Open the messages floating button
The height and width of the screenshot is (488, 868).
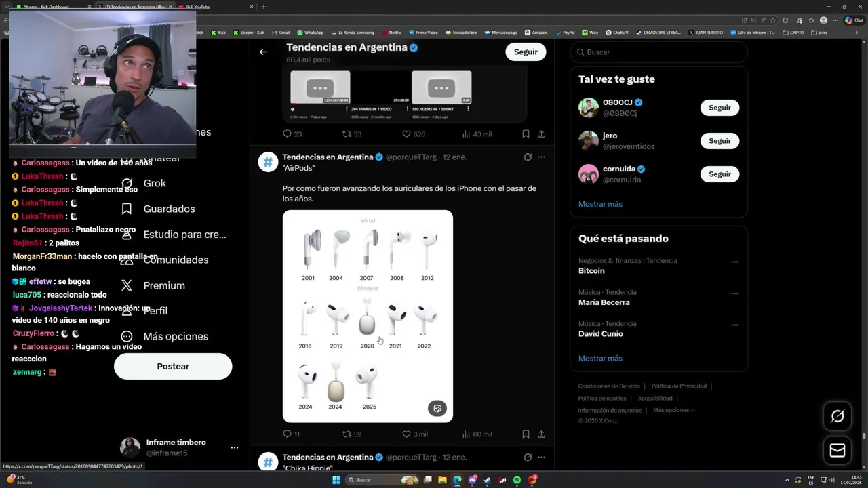point(837,451)
